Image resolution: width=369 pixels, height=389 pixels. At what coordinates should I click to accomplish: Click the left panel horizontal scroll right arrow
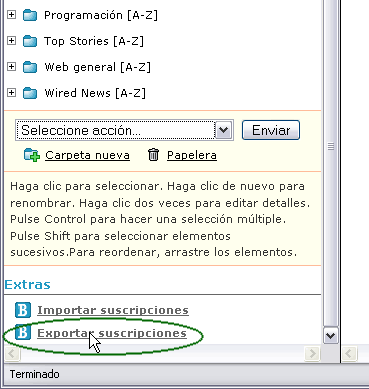(x=312, y=353)
